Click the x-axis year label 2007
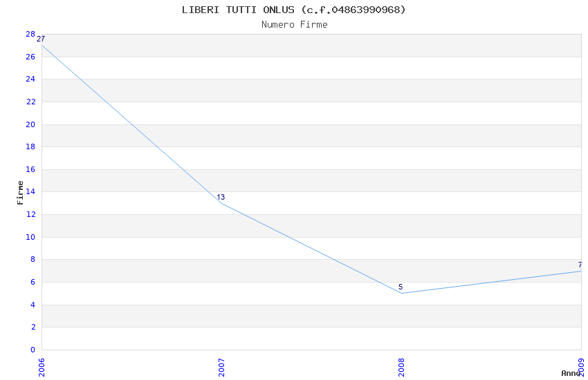The image size is (588, 380). pos(221,368)
